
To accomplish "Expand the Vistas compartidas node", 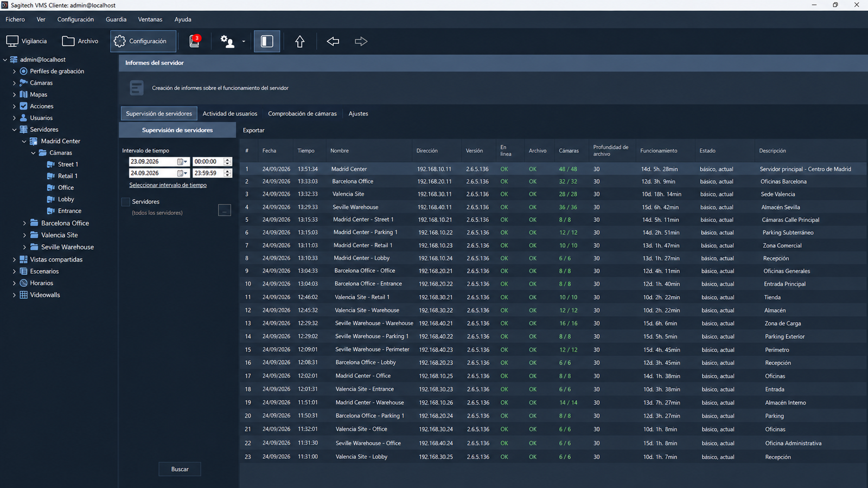I will [14, 259].
